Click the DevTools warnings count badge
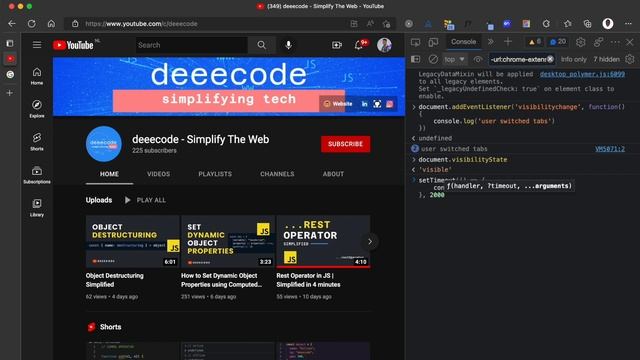 535,42
